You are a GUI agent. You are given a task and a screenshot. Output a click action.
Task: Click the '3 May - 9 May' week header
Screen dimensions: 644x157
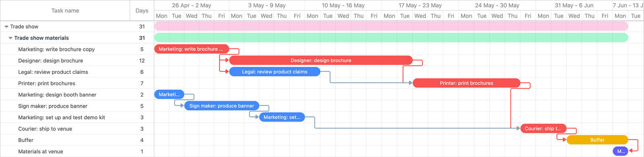coord(267,5)
